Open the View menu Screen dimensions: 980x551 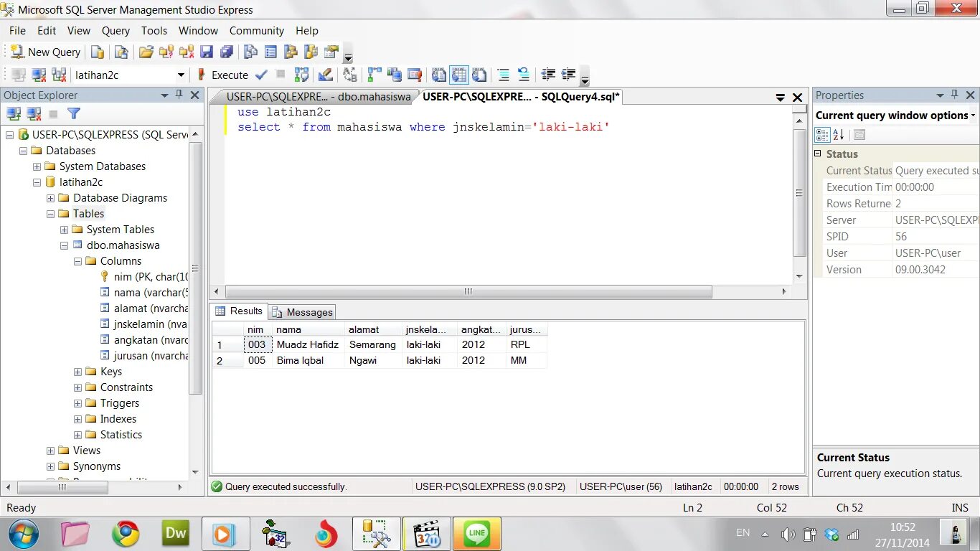(x=79, y=30)
